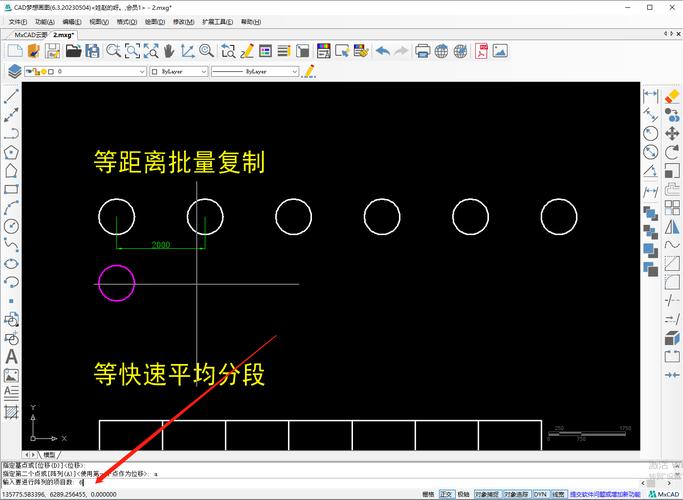This screenshot has height=500, width=683.
Task: Toggle 栅格 grid display
Action: (428, 494)
